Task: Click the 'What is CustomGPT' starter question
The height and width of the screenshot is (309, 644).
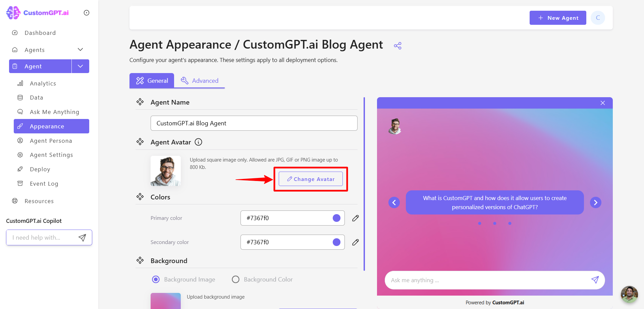Action: pyautogui.click(x=495, y=202)
